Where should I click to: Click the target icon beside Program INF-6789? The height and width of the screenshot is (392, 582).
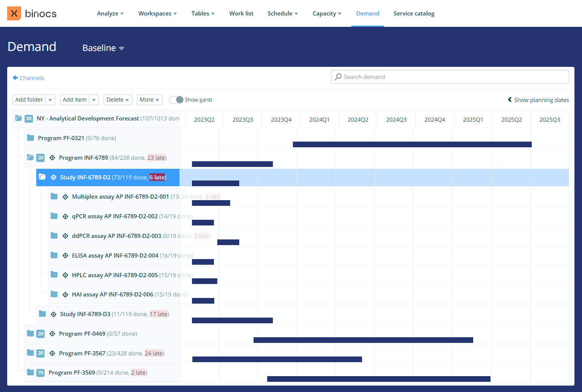point(53,158)
